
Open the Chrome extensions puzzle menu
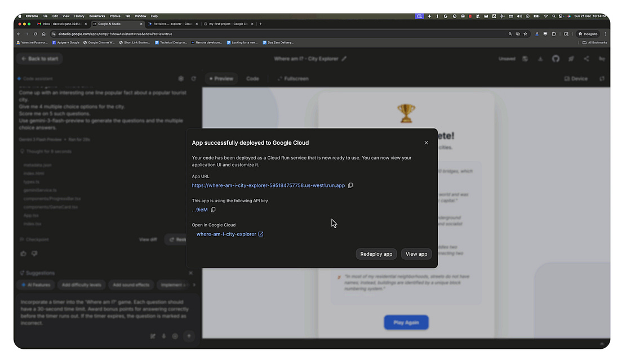pyautogui.click(x=554, y=34)
